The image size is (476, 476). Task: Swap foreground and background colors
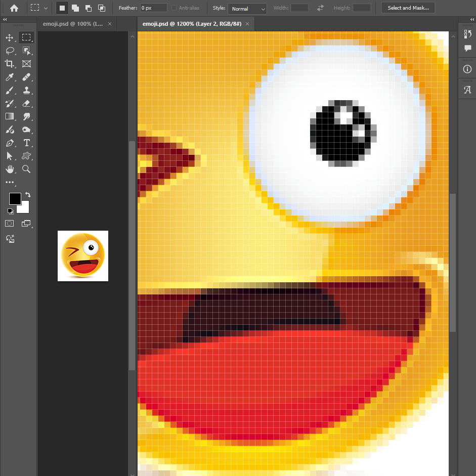(28, 195)
